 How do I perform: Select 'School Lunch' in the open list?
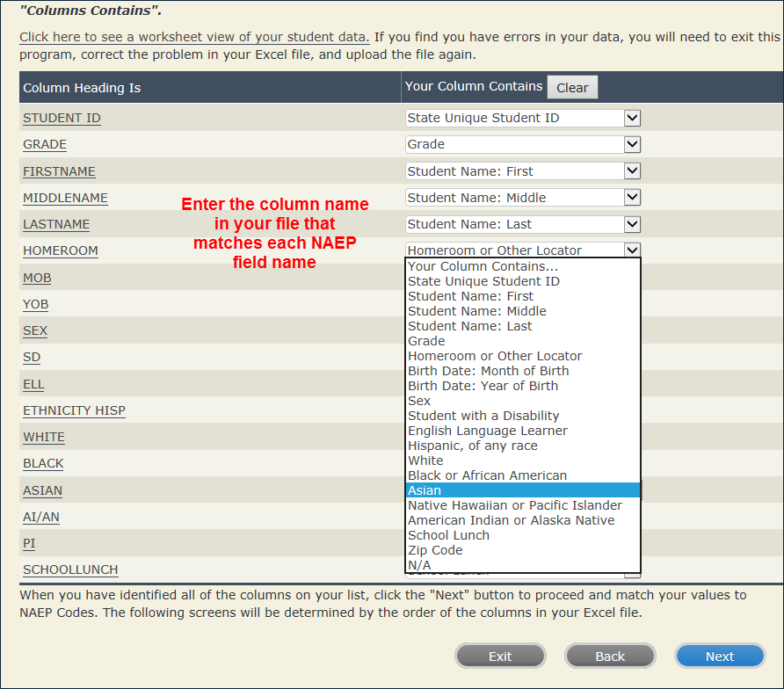523,535
